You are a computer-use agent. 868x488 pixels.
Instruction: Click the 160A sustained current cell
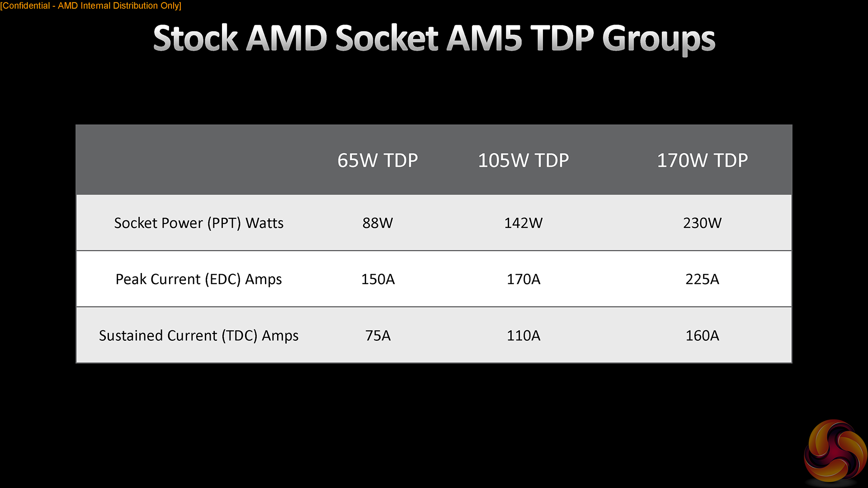[x=702, y=336]
